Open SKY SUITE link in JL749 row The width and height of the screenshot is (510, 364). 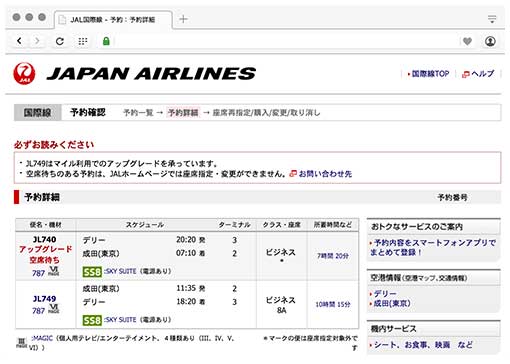click(120, 320)
